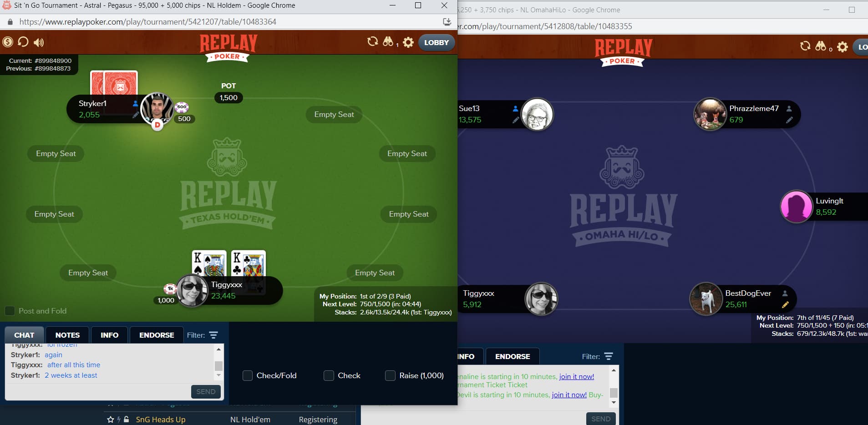Open previous hand #899848873 link
The height and width of the screenshot is (425, 868).
point(52,68)
